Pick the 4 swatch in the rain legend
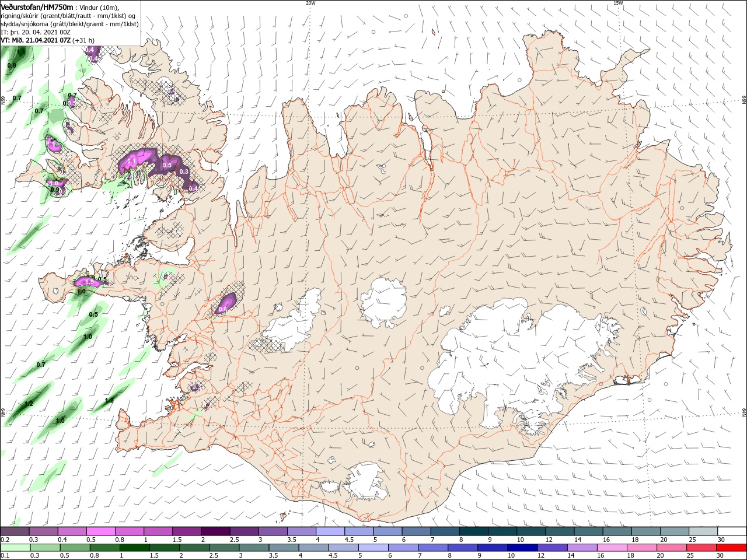Viewport: 747px width, 560px height. tap(314, 548)
